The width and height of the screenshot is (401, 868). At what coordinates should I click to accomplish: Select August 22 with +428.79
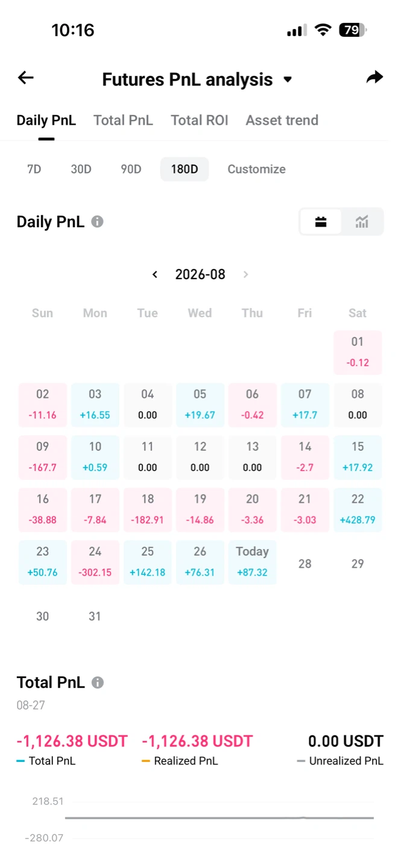point(358,509)
